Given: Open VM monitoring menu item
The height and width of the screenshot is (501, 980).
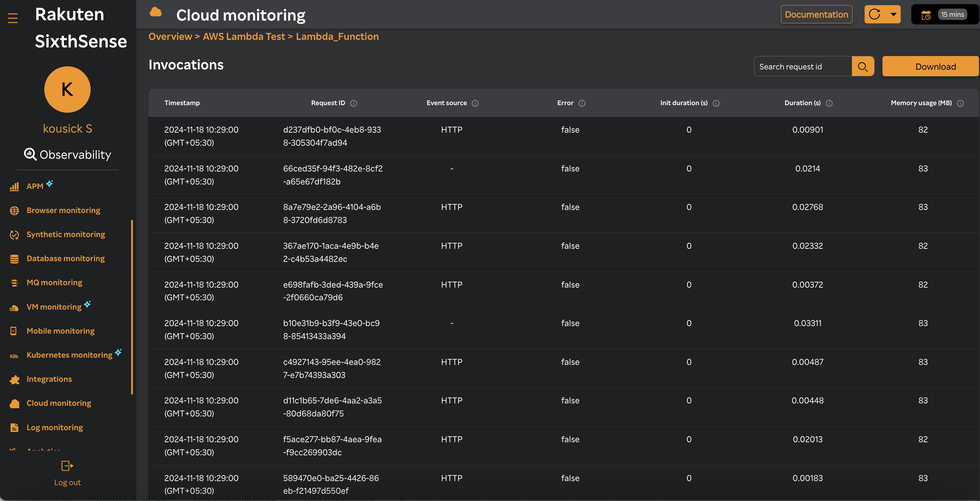Looking at the screenshot, I should click(x=54, y=307).
